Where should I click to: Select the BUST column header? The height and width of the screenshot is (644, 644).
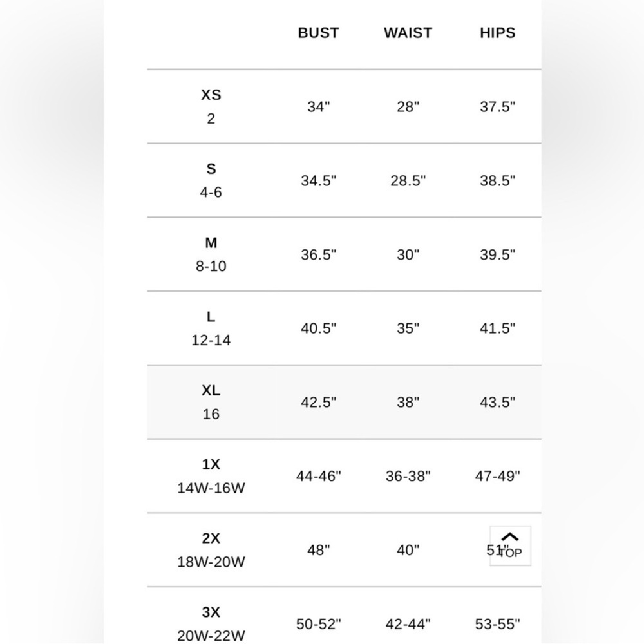click(x=318, y=33)
